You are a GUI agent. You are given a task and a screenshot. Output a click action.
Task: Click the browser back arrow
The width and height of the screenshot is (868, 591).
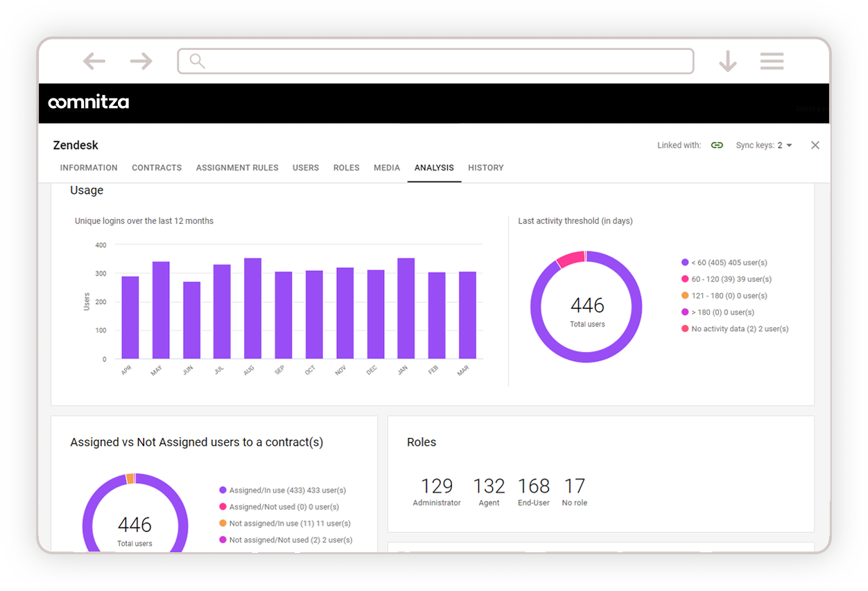click(94, 62)
